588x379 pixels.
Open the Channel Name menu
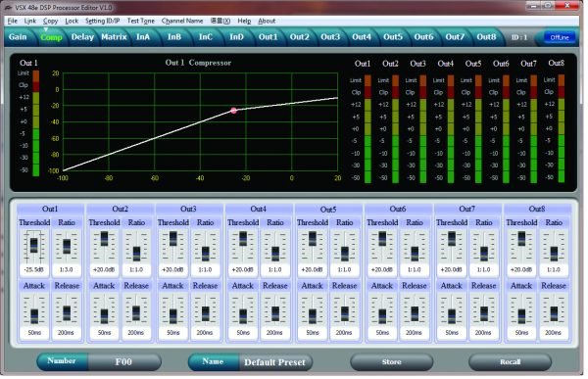click(x=182, y=21)
